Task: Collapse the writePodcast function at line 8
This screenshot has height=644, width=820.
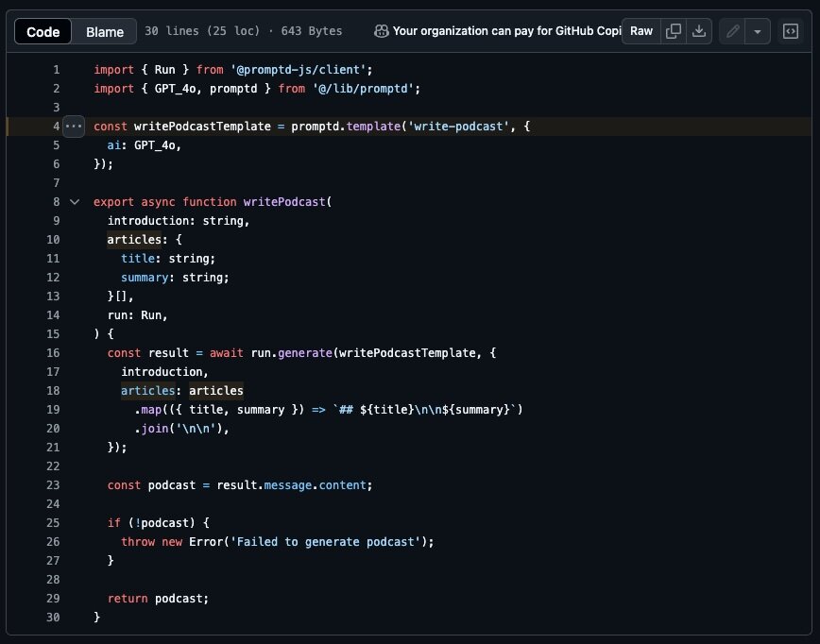Action: [x=75, y=201]
